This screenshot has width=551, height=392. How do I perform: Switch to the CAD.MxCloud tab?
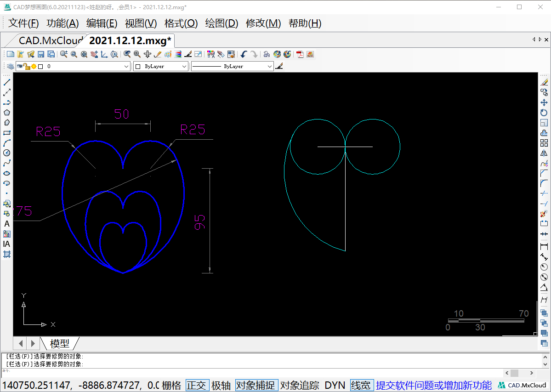pos(50,40)
